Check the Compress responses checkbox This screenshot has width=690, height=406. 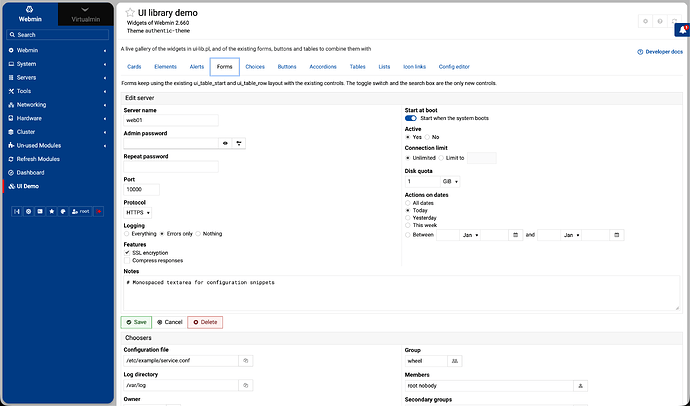tap(127, 260)
